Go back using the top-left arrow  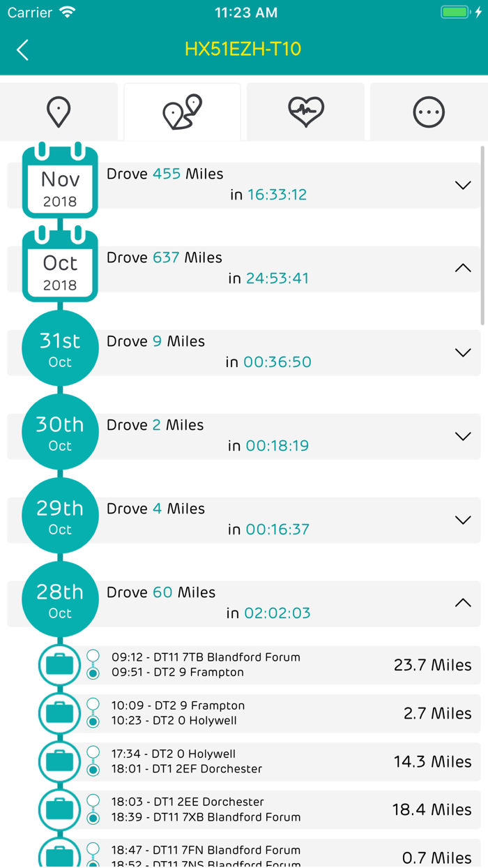[22, 50]
